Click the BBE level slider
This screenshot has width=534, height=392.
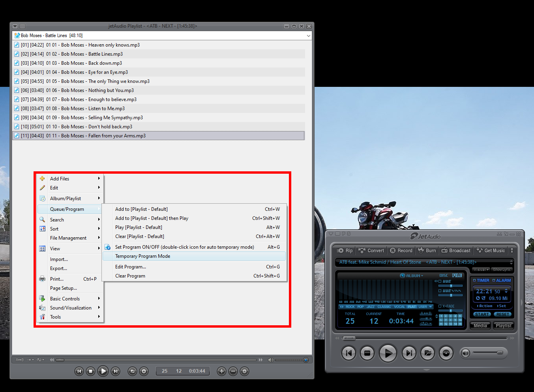click(450, 285)
